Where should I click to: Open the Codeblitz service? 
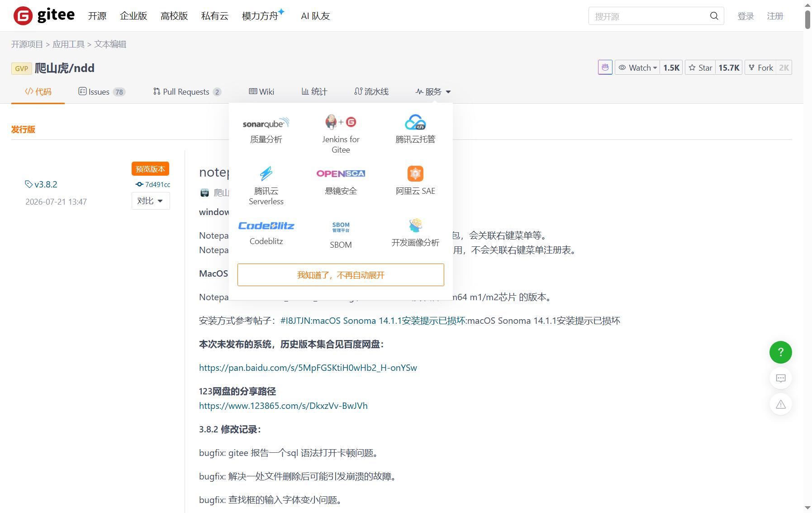266,233
